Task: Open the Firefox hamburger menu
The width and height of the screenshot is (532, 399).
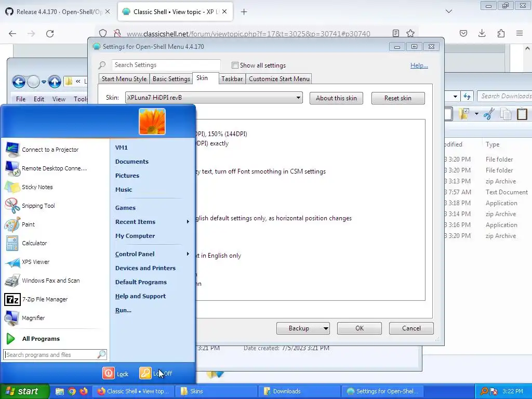Action: tap(520, 33)
